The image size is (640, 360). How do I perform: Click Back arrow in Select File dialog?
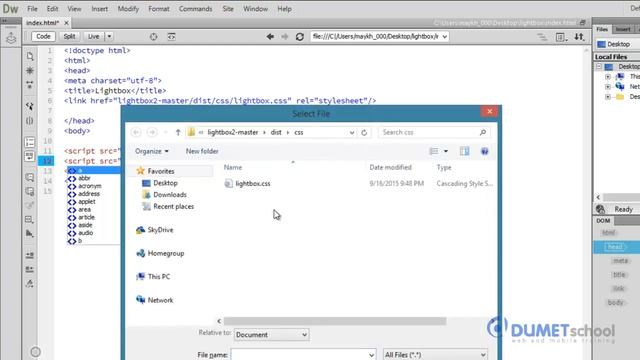point(136,132)
